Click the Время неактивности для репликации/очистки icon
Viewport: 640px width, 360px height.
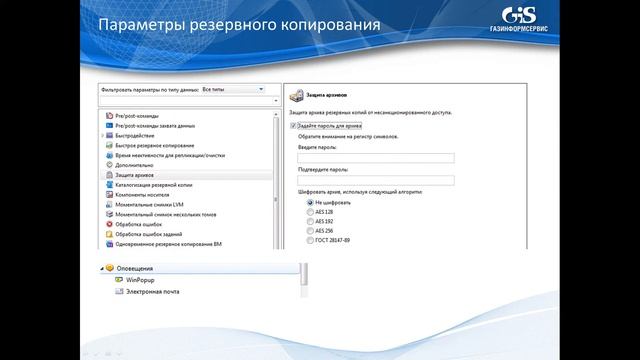click(109, 155)
